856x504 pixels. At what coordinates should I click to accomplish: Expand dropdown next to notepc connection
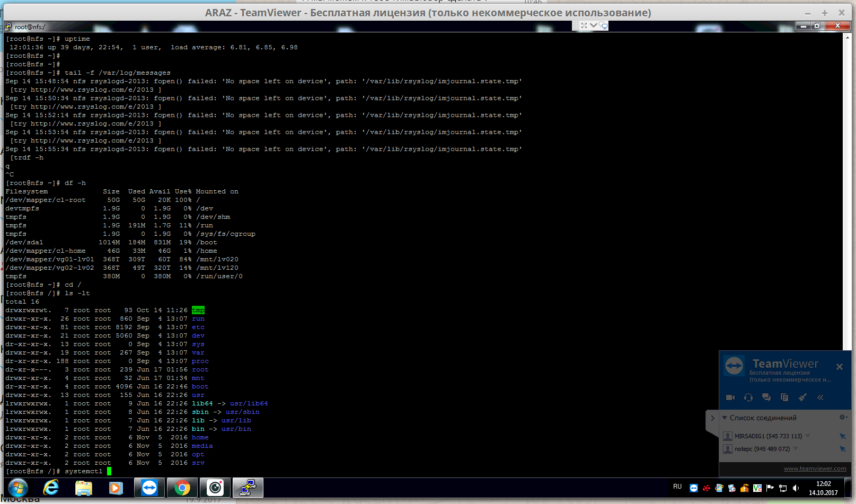click(x=796, y=449)
